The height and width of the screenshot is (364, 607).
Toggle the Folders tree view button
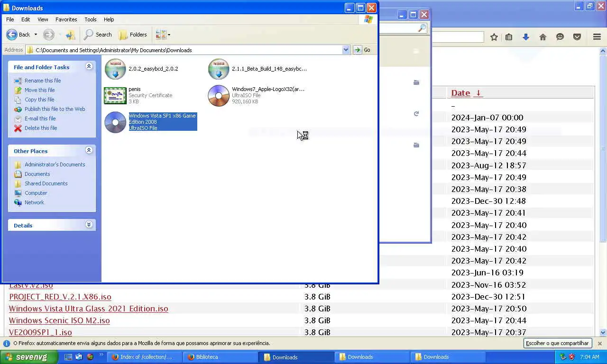pos(133,35)
